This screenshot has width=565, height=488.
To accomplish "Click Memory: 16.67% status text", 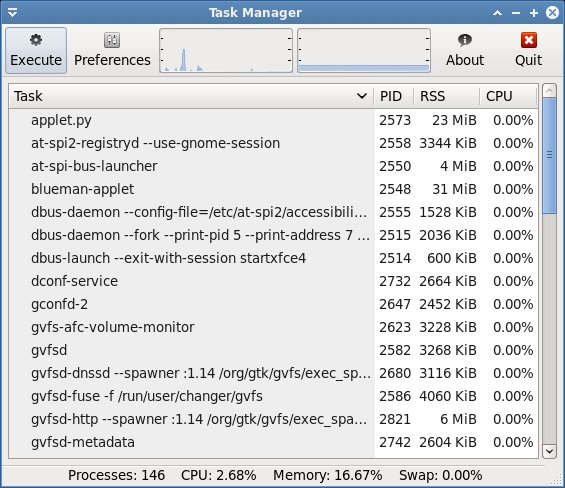I will 328,475.
